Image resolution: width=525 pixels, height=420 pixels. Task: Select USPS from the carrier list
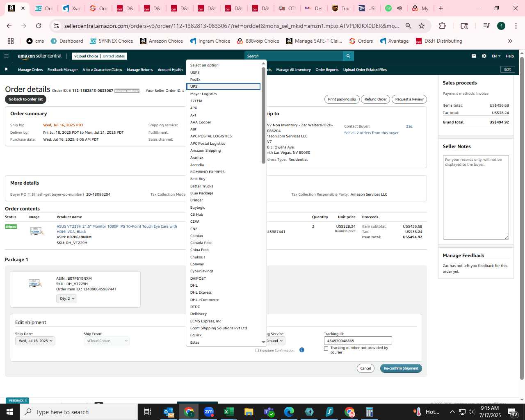[x=224, y=73]
